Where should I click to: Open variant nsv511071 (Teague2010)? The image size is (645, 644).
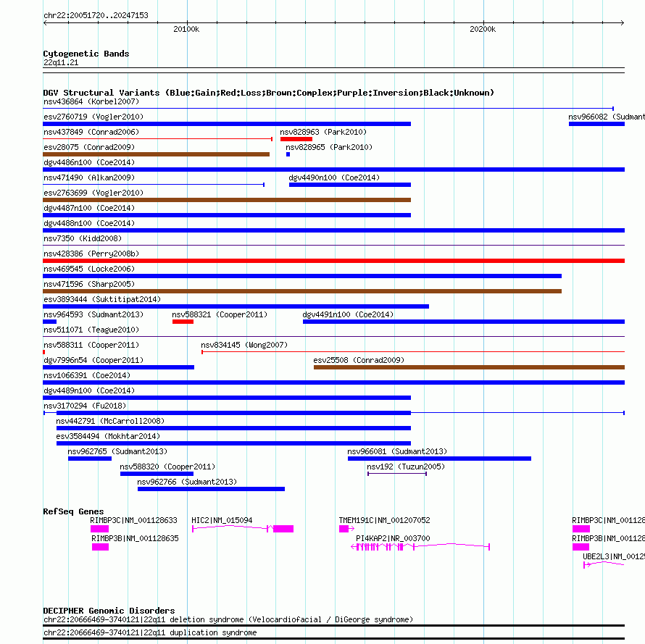(91, 330)
